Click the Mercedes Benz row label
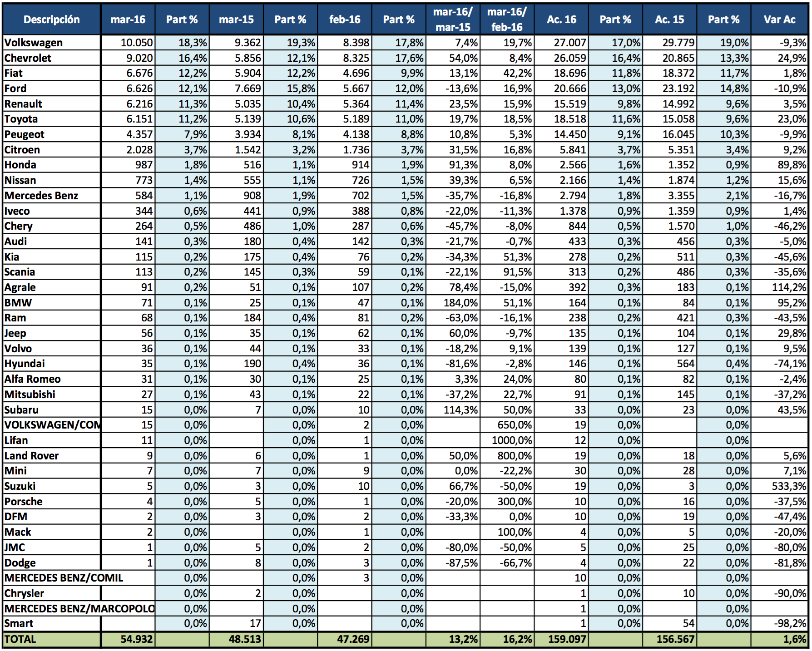The height and width of the screenshot is (651, 812). [x=41, y=196]
